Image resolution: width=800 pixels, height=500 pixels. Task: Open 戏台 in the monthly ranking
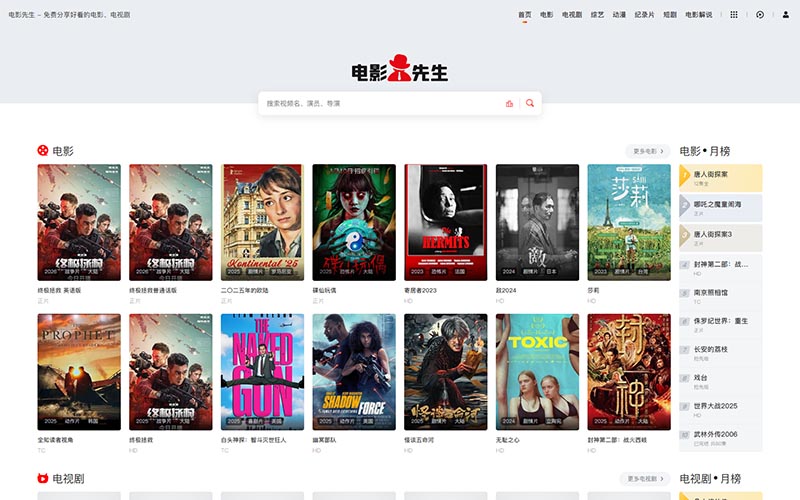coord(720,381)
